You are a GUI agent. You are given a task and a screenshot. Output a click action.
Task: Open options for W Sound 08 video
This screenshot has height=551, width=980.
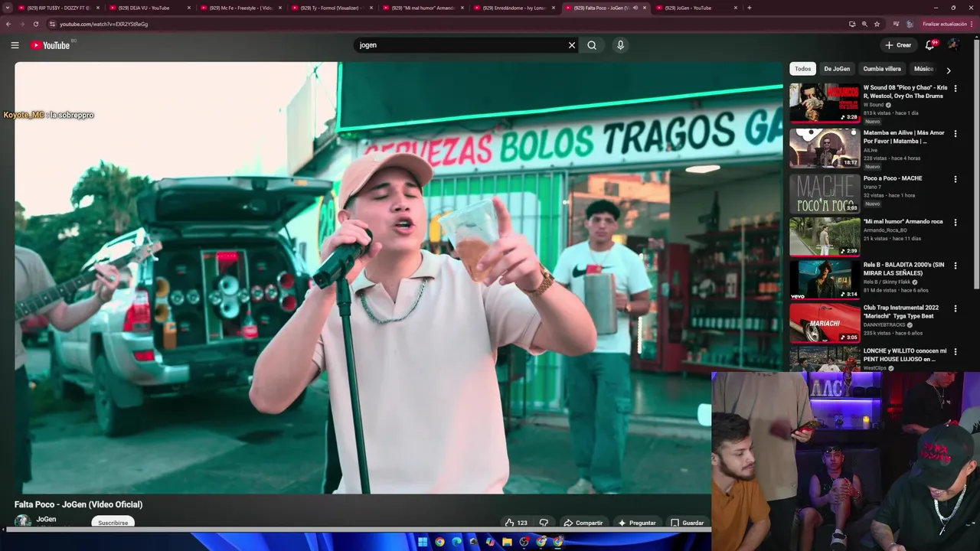pyautogui.click(x=955, y=89)
